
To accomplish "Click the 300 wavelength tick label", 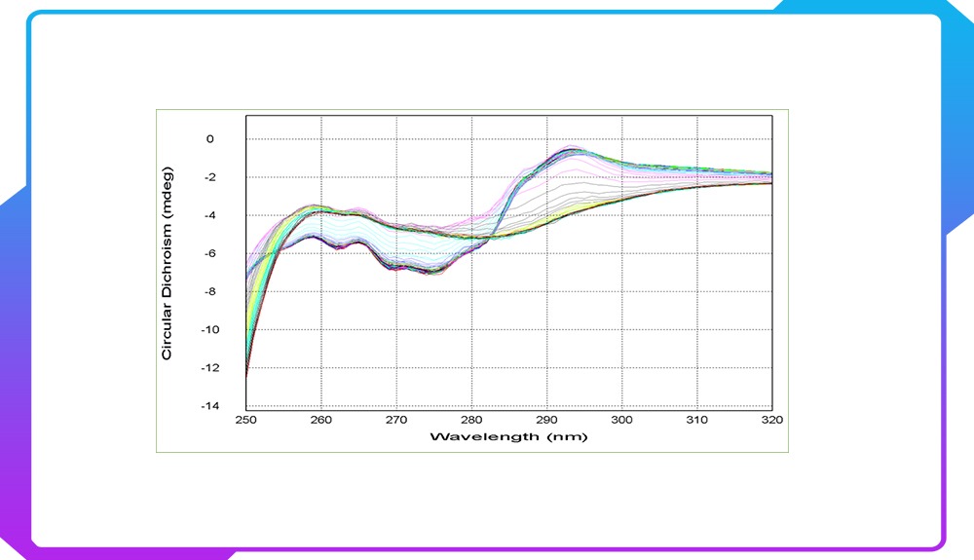I will tap(621, 420).
